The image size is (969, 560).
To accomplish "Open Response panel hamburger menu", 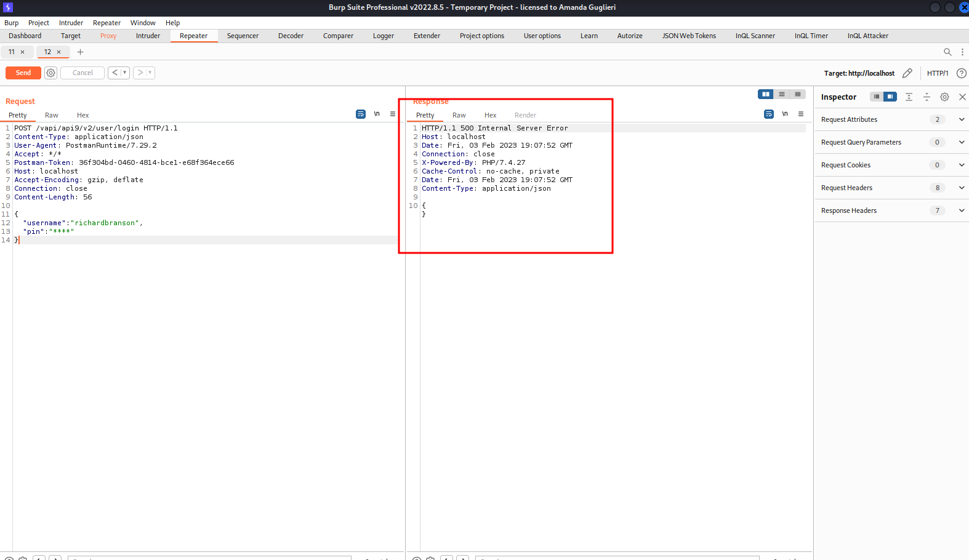I will [801, 114].
